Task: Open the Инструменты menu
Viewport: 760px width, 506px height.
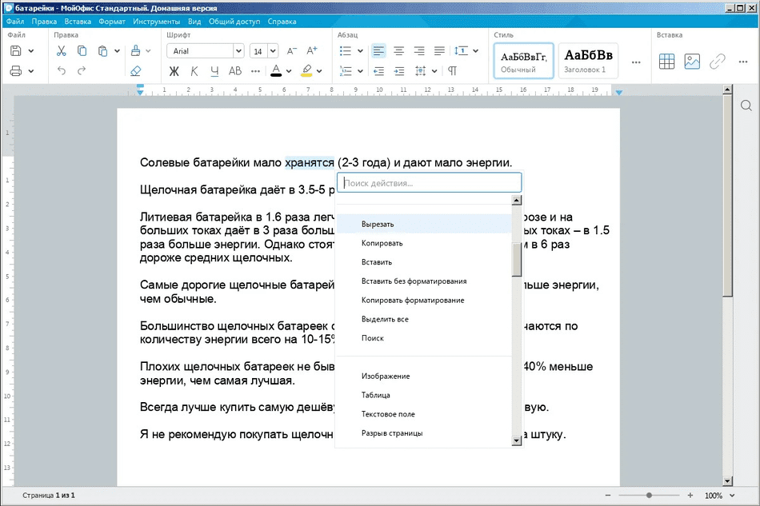Action: (156, 21)
